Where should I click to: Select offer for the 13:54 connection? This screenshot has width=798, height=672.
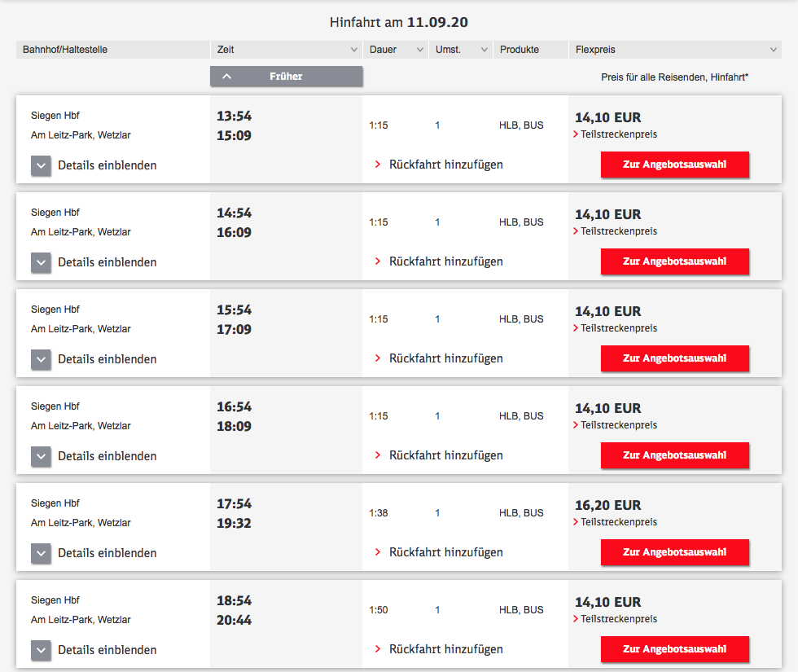coord(674,165)
